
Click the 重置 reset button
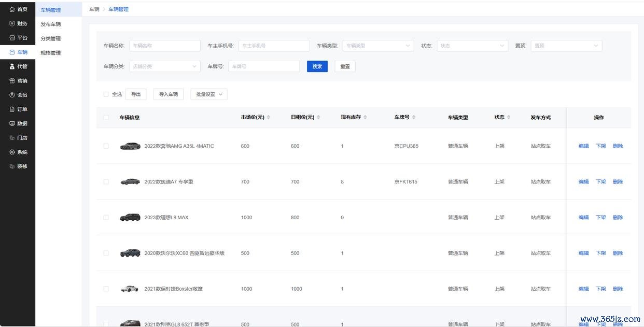click(x=345, y=66)
